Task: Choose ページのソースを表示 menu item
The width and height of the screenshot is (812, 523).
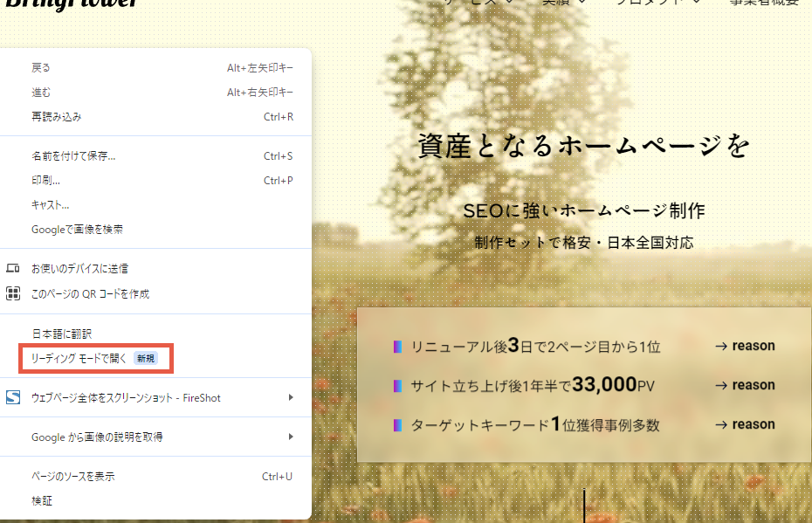Action: coord(73,477)
